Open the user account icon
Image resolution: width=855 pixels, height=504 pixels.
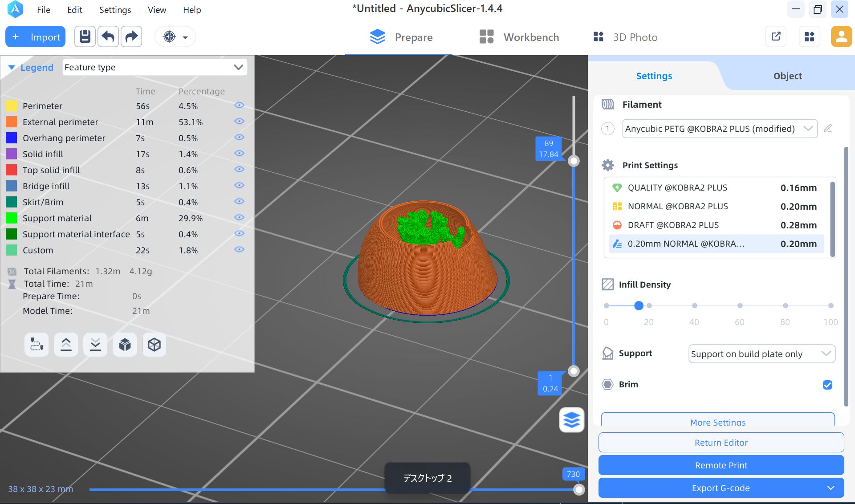pos(841,37)
